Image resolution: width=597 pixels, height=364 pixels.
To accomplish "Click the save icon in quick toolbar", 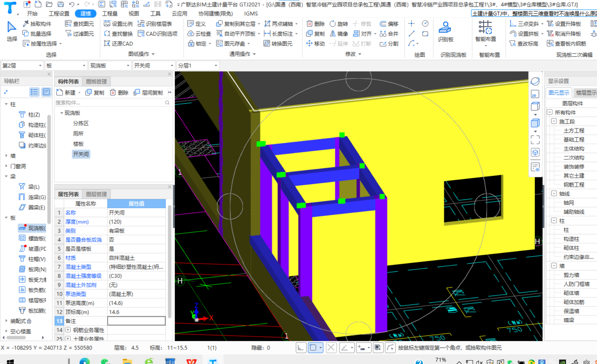I will point(61,4).
